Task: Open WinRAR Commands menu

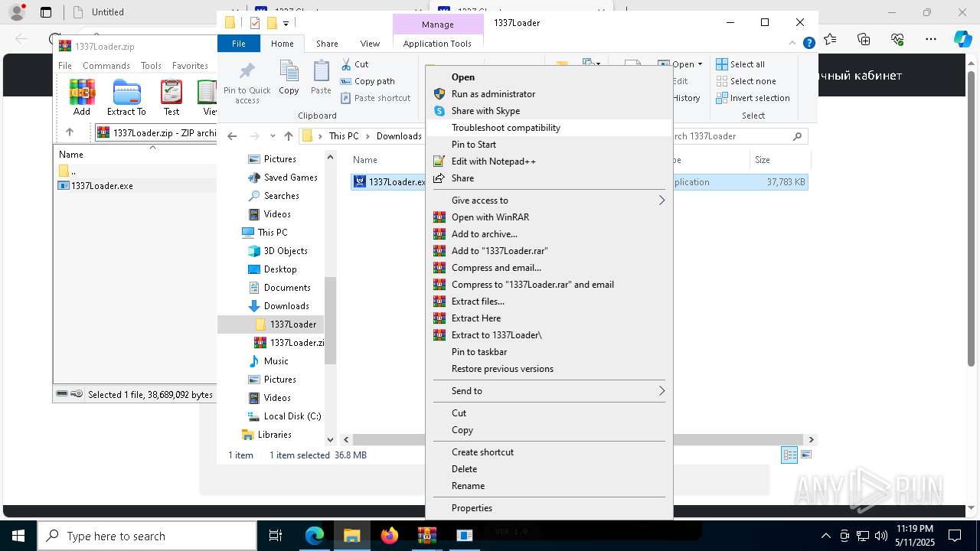Action: tap(106, 66)
